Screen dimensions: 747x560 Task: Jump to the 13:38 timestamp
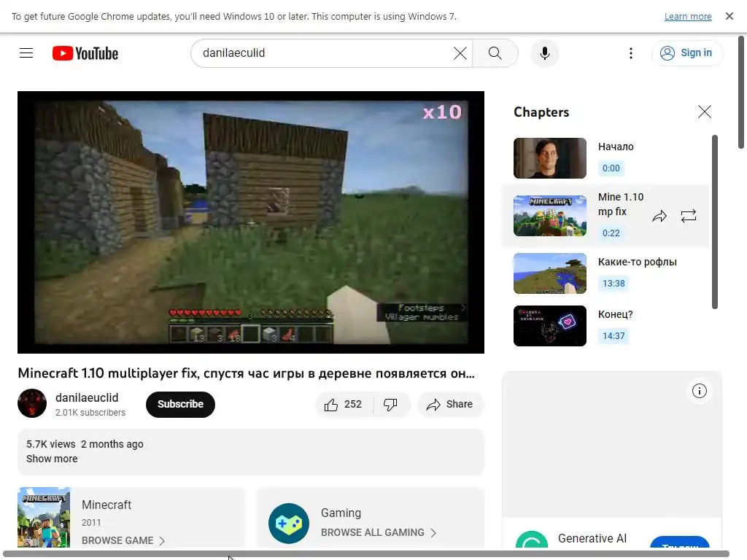tap(613, 284)
